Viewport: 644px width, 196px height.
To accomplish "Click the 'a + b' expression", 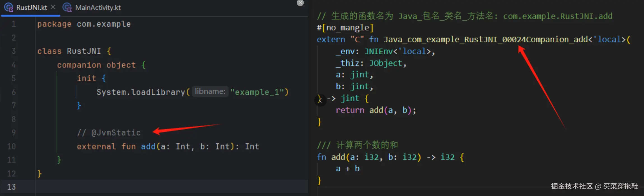I will pyautogui.click(x=347, y=169).
